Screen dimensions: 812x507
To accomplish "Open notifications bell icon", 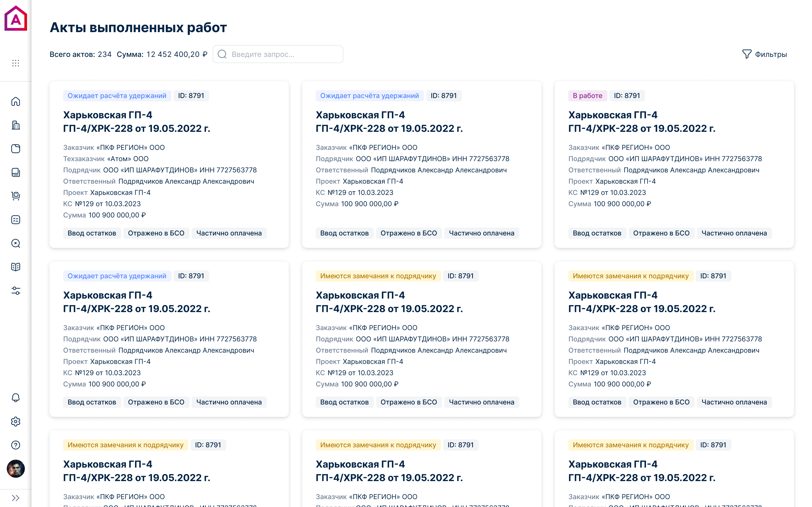I will point(16,398).
